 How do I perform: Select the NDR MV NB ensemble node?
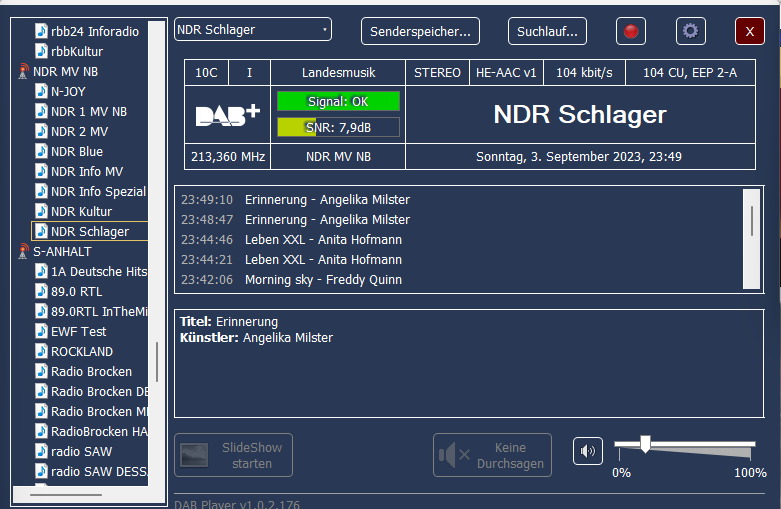click(65, 72)
